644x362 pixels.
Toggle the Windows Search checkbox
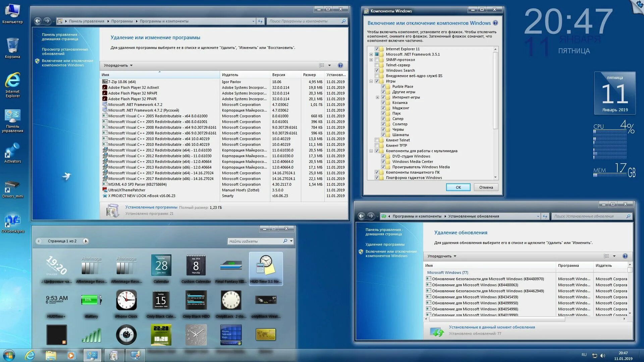coord(377,70)
